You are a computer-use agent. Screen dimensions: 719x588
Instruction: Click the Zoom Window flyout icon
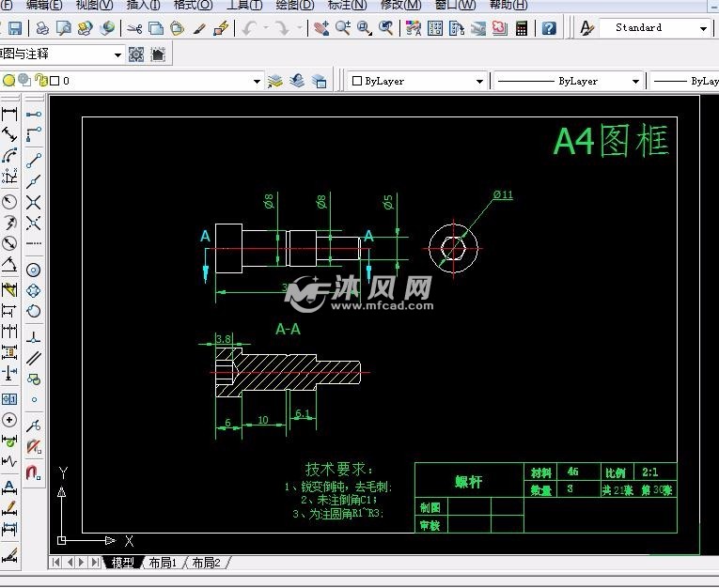(x=365, y=28)
